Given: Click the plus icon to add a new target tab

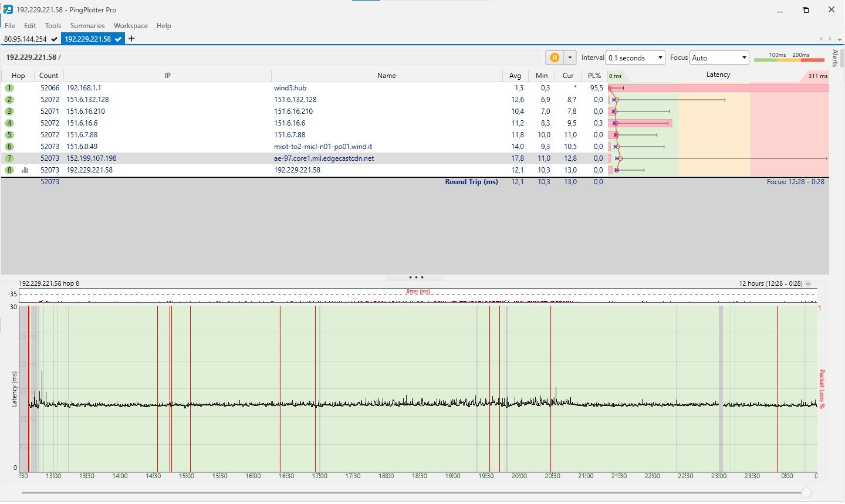Looking at the screenshot, I should [x=131, y=39].
